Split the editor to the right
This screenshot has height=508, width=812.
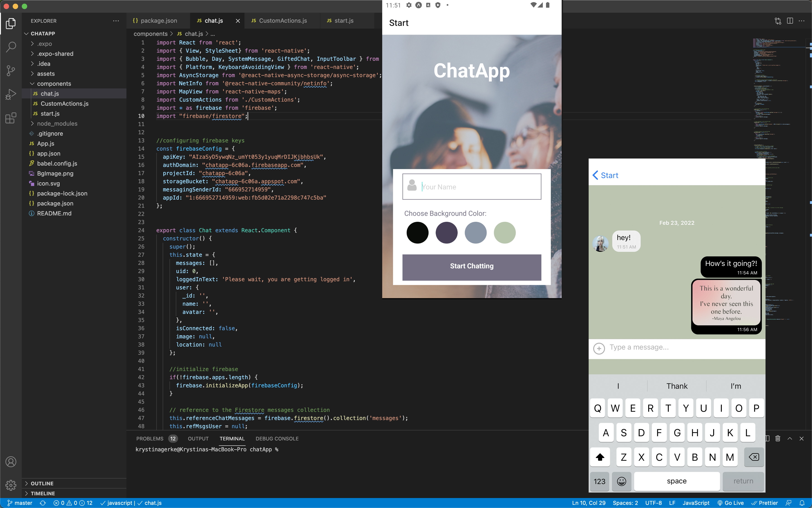[x=790, y=21]
